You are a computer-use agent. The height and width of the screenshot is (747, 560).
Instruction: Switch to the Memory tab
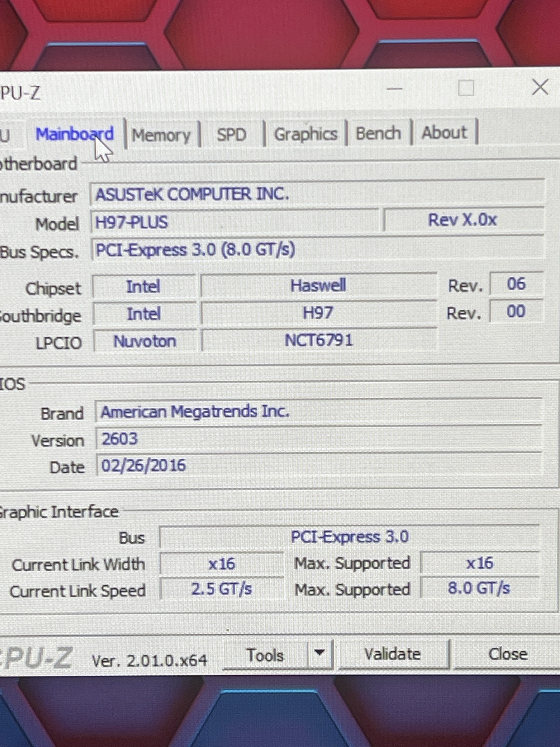[x=161, y=135]
